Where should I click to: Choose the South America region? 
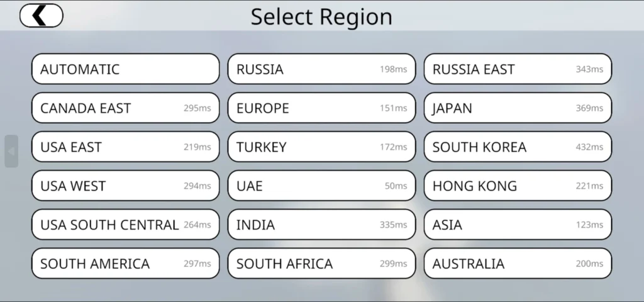(125, 264)
